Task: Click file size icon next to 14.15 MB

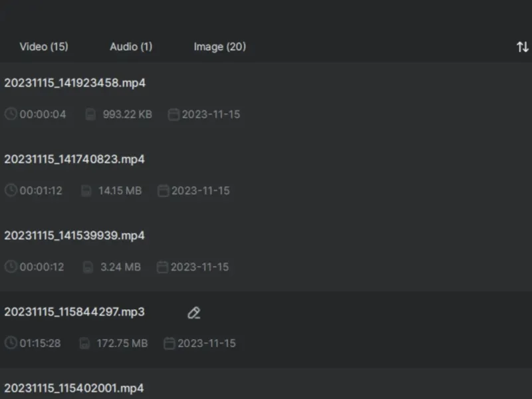Action: (86, 191)
